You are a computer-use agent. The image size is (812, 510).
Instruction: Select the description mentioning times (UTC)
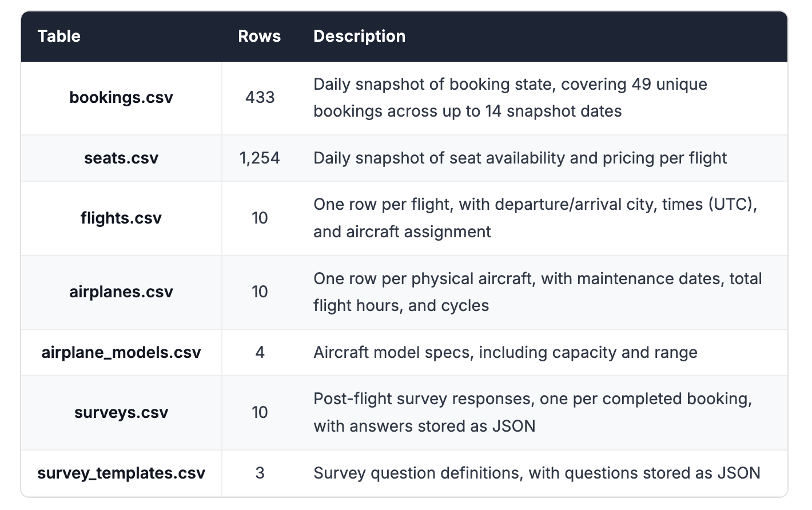coord(535,218)
